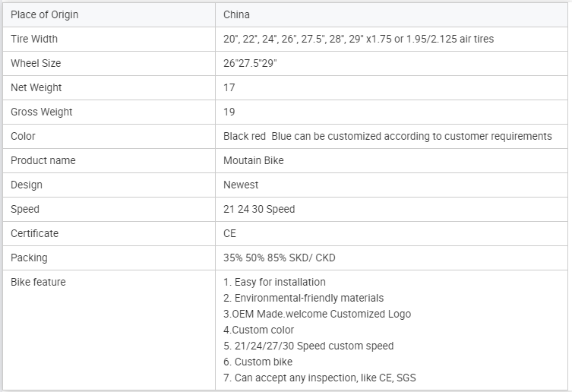Click the "Gross Weight" label

tap(42, 112)
